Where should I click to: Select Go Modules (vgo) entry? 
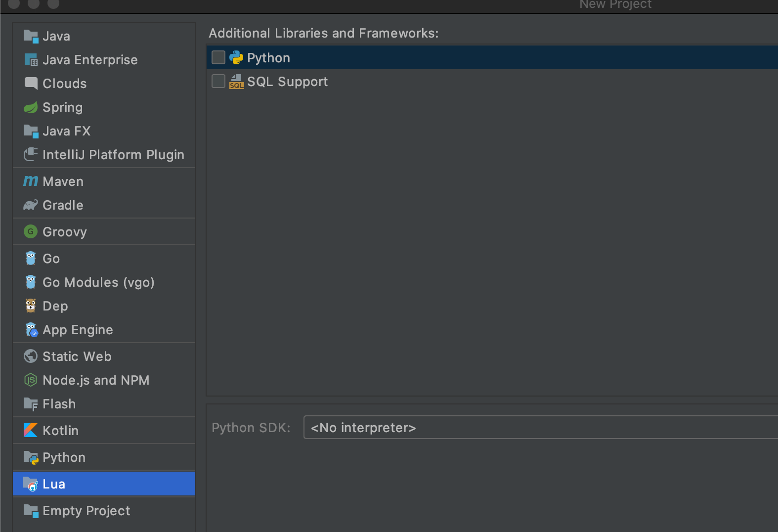(104, 282)
